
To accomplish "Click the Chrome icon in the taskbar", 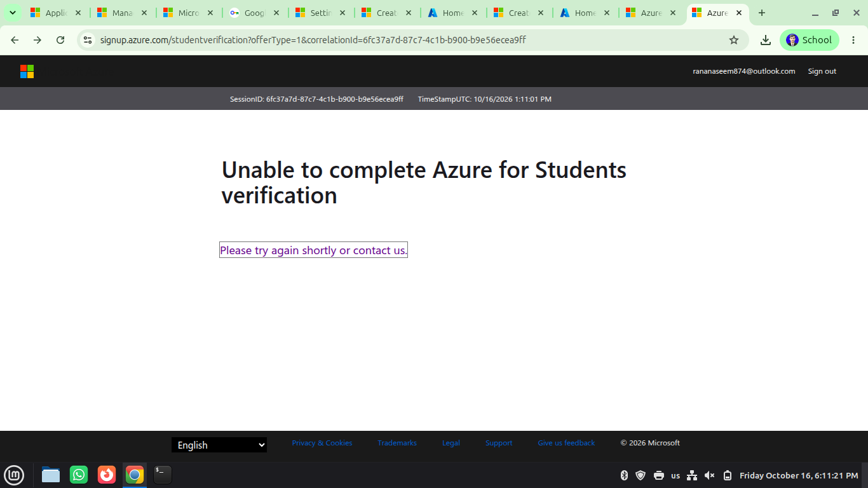I will pyautogui.click(x=135, y=475).
